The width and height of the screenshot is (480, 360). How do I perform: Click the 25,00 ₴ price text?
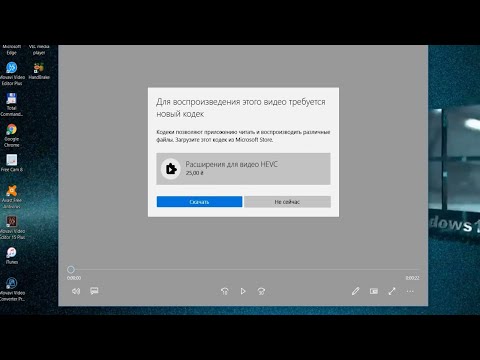(195, 173)
